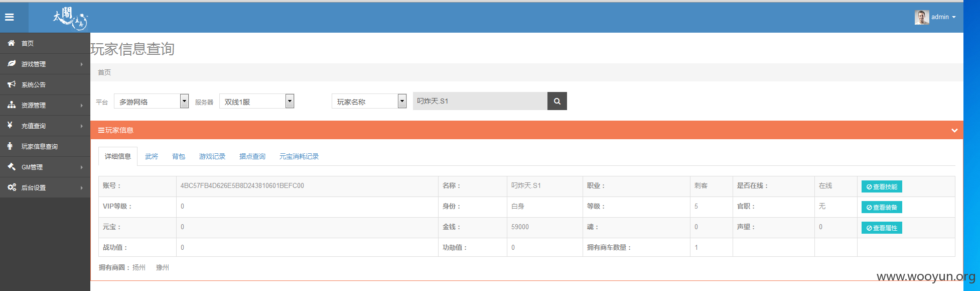Click the gears icon for 后台设置
The image size is (980, 291).
[11, 187]
